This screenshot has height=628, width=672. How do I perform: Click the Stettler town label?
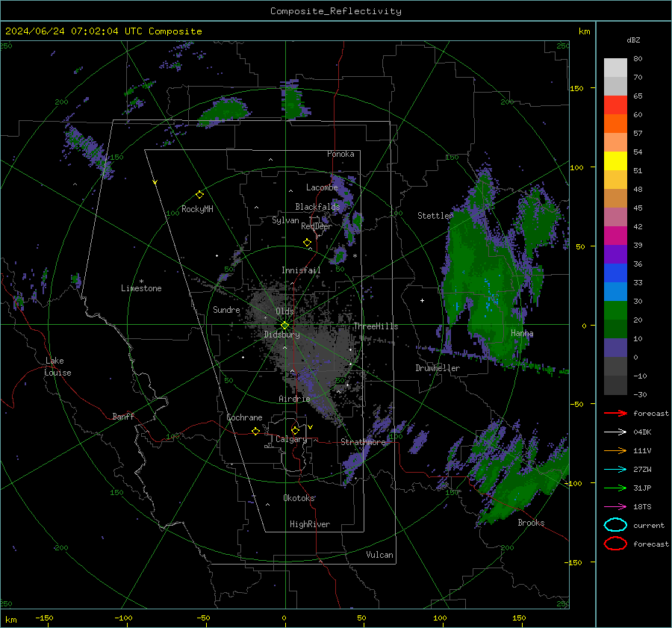(x=435, y=216)
